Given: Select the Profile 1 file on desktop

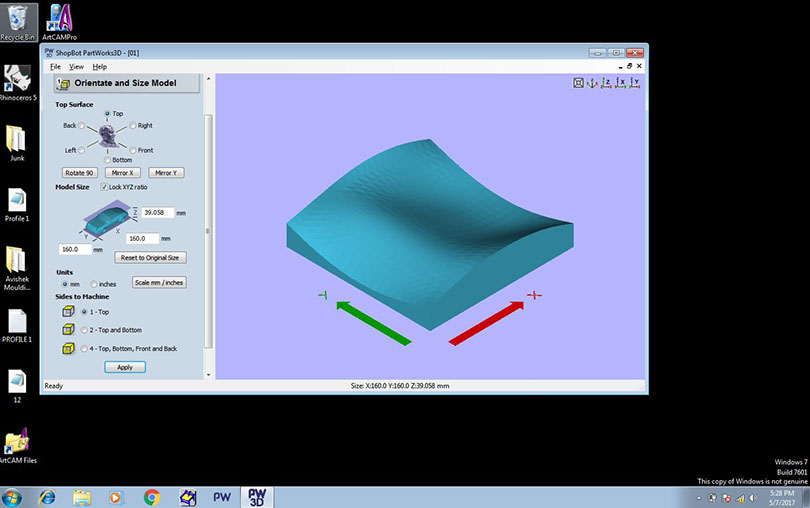Looking at the screenshot, I should (17, 204).
